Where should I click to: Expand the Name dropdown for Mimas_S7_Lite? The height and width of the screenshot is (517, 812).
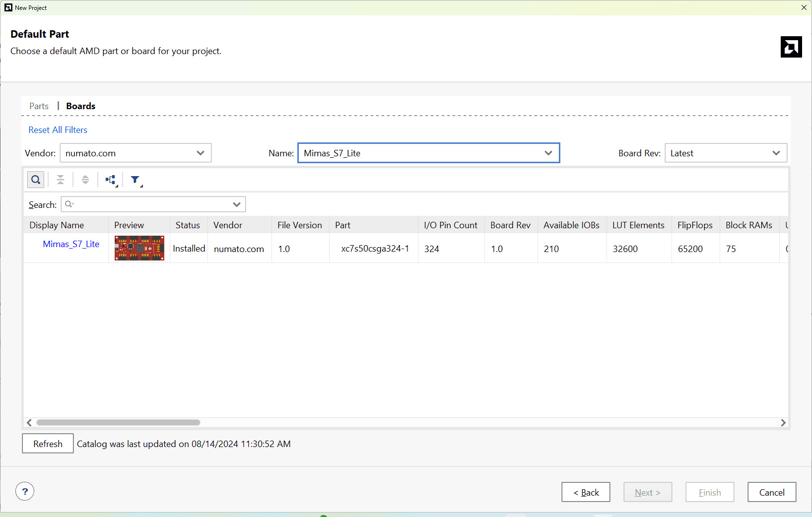pos(548,153)
